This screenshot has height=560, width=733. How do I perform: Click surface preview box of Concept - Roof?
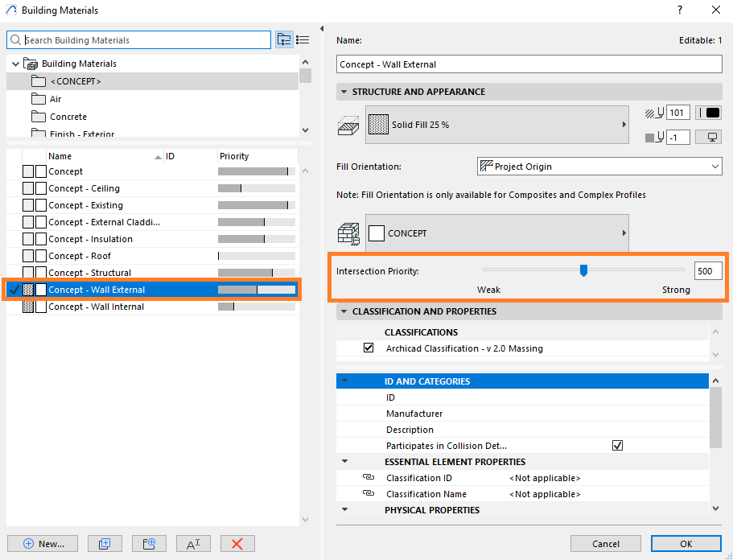click(41, 256)
